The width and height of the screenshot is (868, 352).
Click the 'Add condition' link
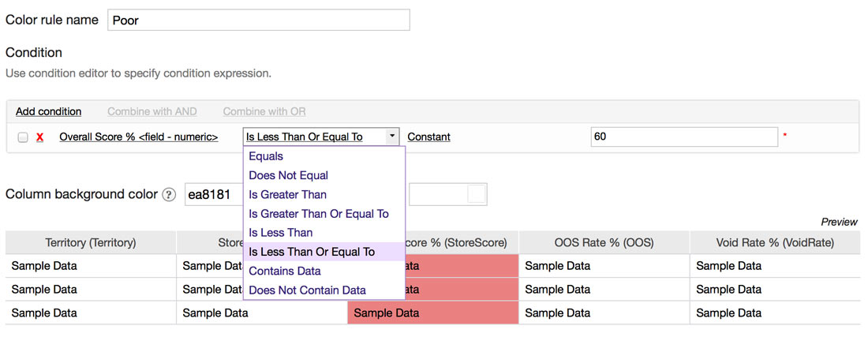click(48, 111)
